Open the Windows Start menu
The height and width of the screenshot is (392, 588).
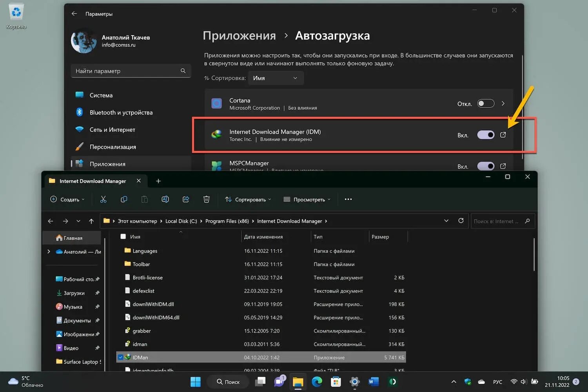(x=195, y=382)
